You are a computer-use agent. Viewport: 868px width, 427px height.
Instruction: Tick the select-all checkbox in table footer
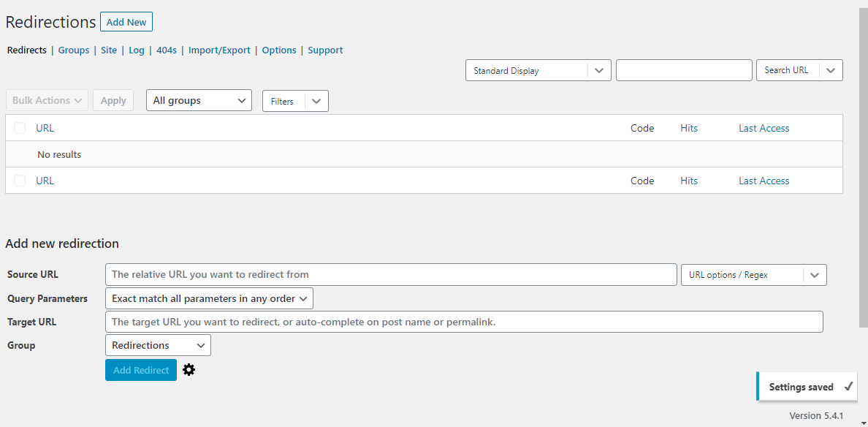[20, 181]
